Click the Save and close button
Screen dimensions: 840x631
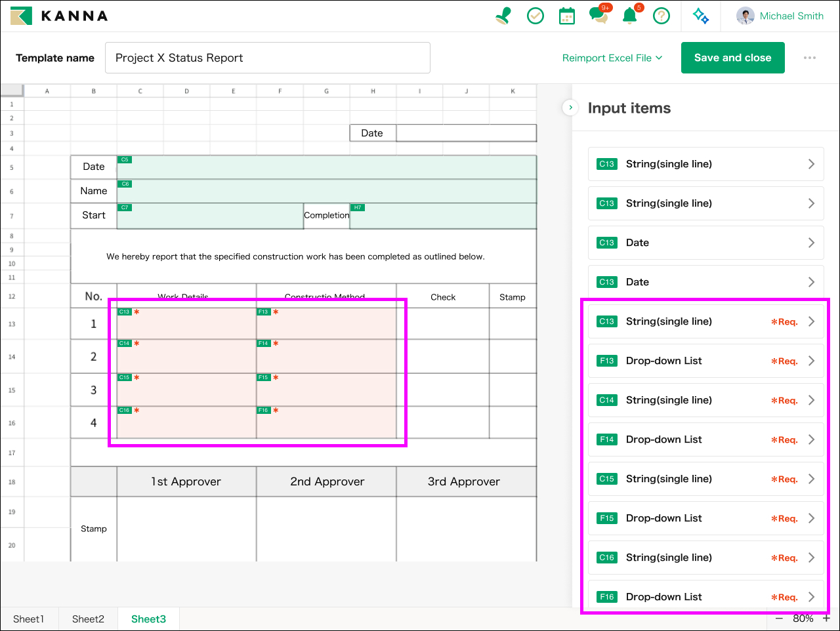pyautogui.click(x=732, y=58)
